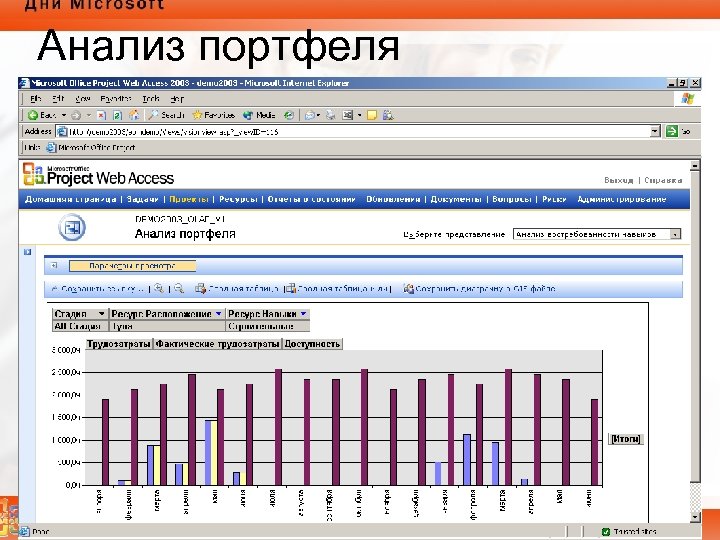The width and height of the screenshot is (720, 540).
Task: Click the page icon in the address bar
Action: (x=62, y=131)
